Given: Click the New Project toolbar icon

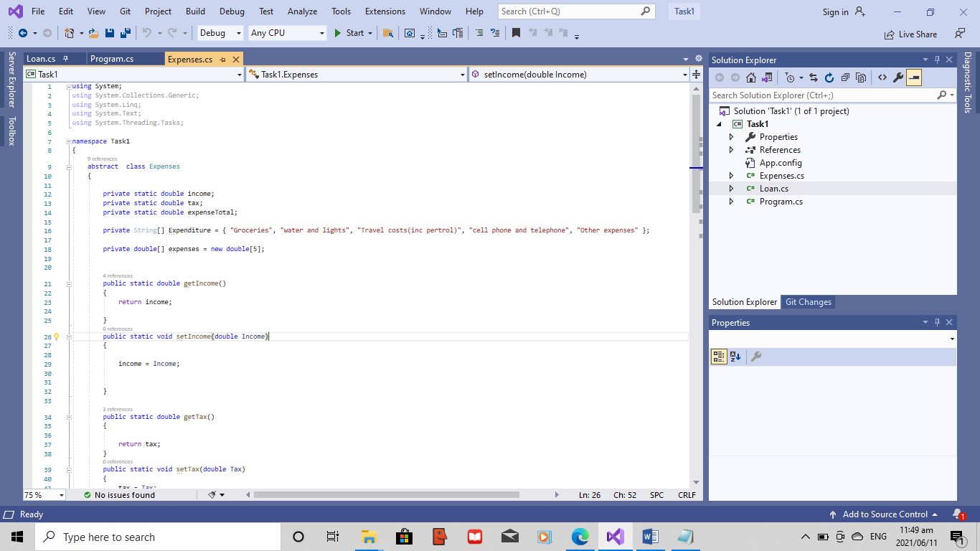Looking at the screenshot, I should pos(69,33).
